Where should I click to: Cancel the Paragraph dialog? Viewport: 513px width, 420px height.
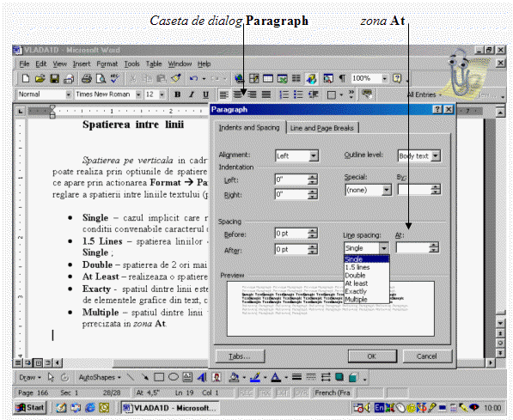427,356
